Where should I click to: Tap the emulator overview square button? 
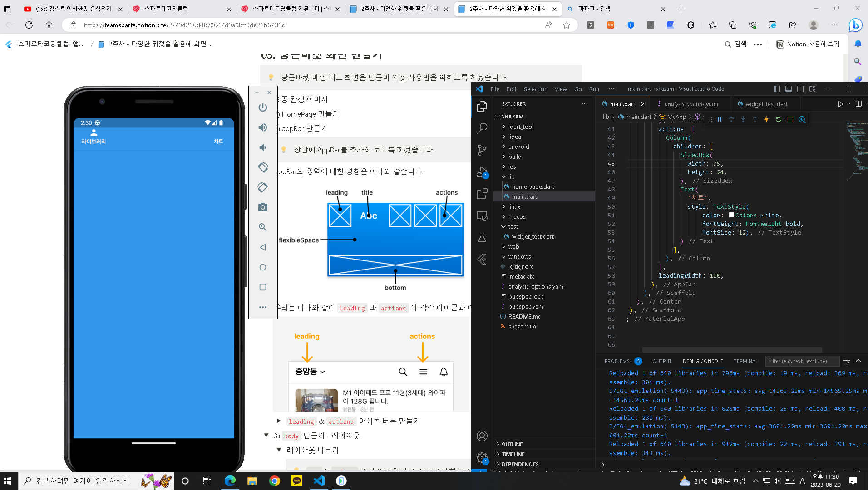pyautogui.click(x=263, y=287)
